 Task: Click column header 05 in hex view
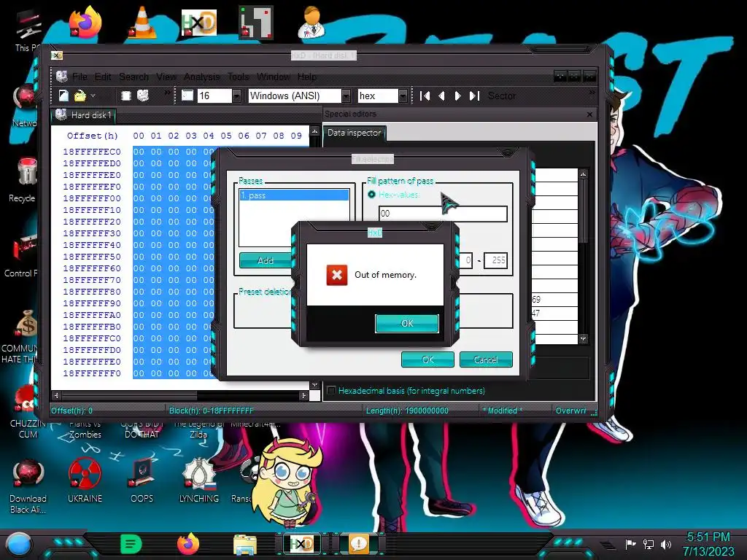point(226,136)
